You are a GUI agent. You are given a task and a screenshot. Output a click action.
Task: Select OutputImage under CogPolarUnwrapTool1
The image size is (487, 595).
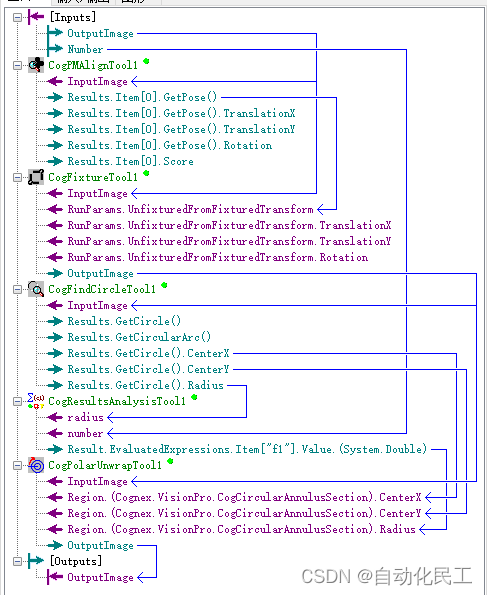pos(101,545)
